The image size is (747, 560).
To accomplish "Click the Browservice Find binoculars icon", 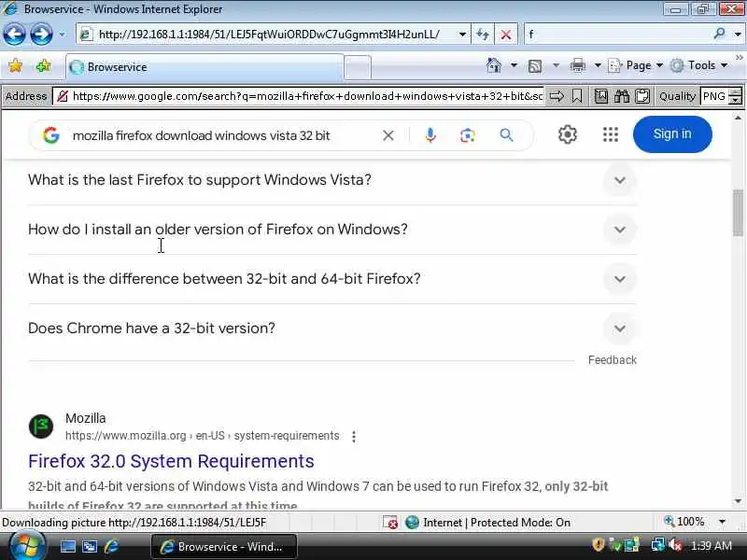I will pyautogui.click(x=622, y=96).
